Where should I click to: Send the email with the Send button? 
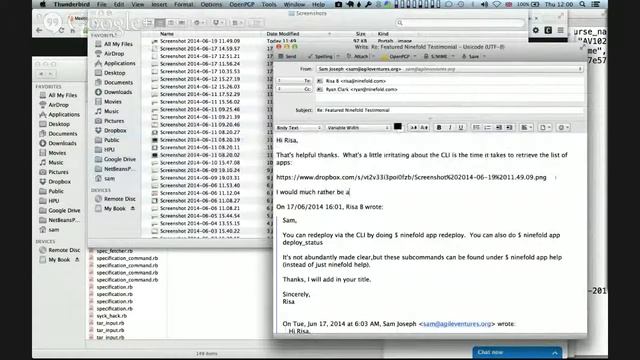point(287,56)
